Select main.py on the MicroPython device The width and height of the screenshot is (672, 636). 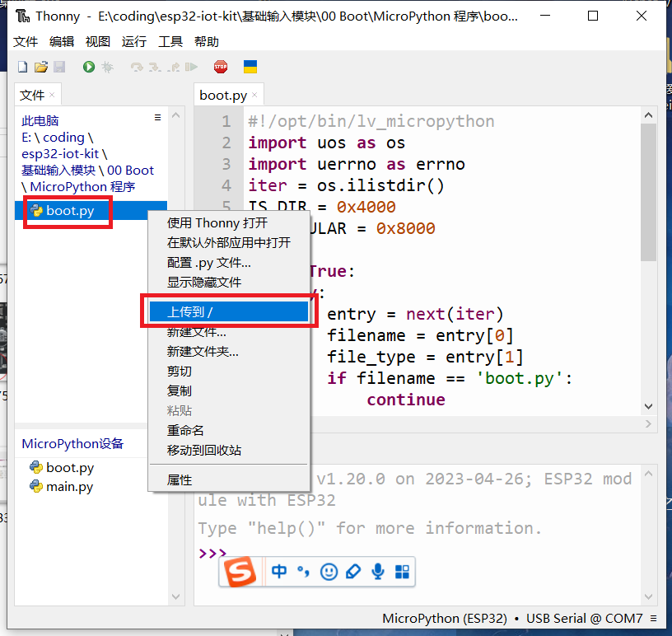click(69, 487)
